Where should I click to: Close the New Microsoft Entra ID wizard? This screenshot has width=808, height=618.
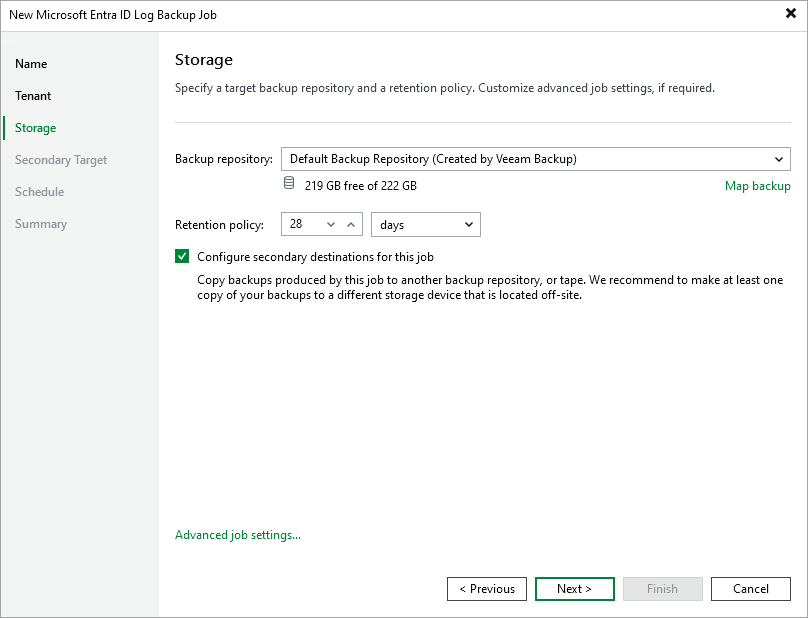(789, 14)
